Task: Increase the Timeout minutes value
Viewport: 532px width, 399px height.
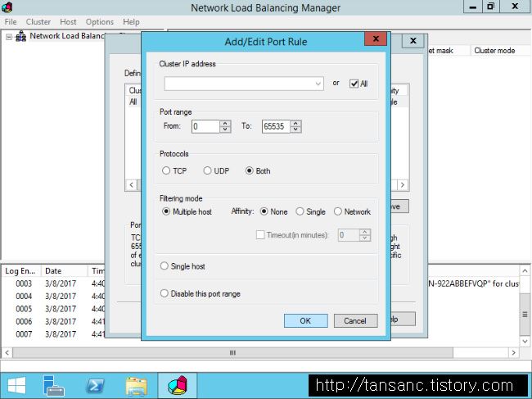Action: [365, 232]
